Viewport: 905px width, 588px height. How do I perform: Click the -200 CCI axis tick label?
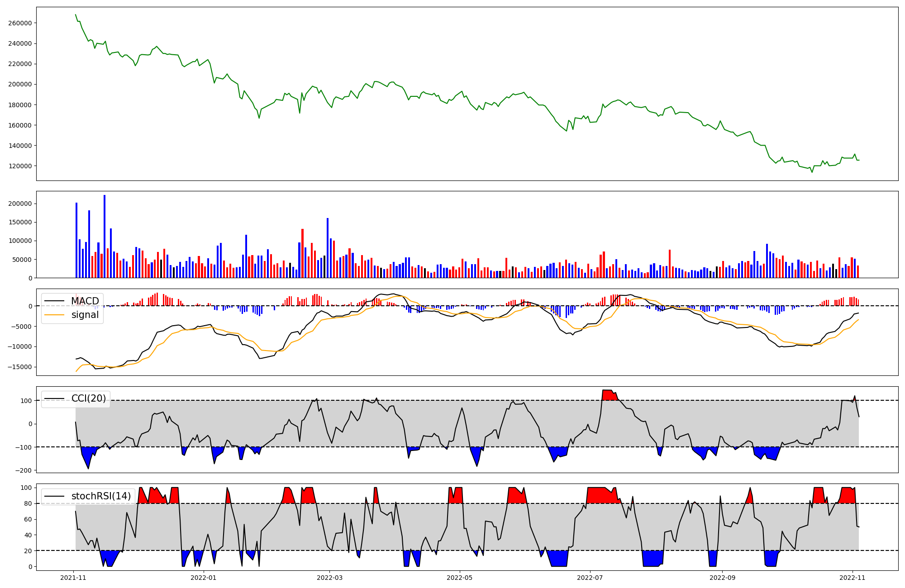point(23,470)
